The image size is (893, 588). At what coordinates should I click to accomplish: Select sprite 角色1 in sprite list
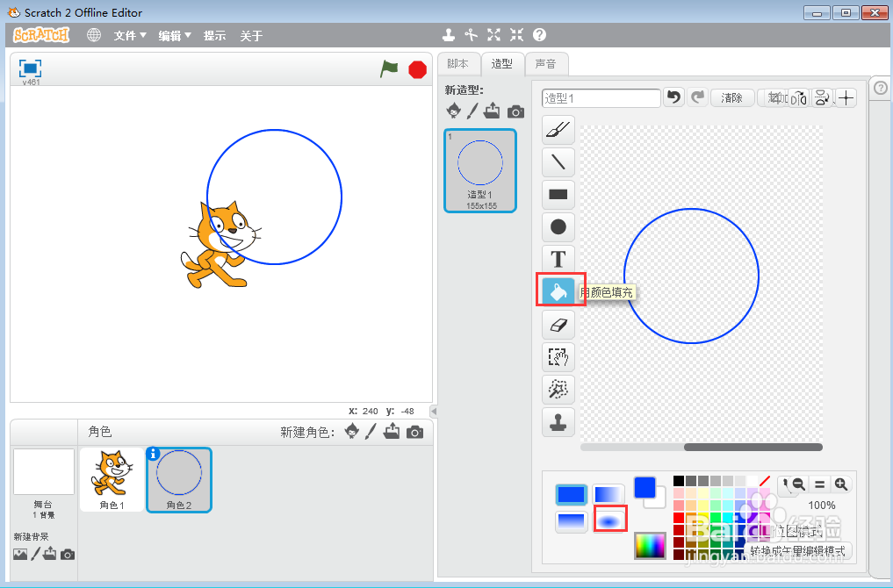click(112, 479)
